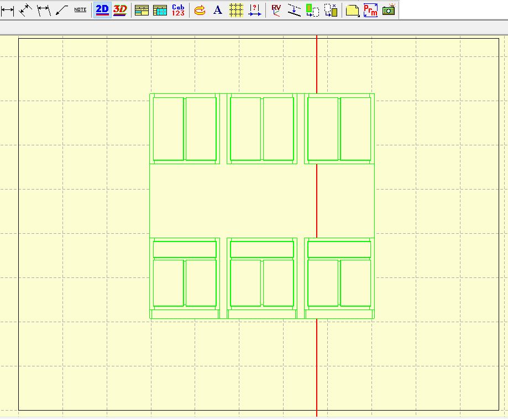Select the top-left wall cabinet outline

click(x=184, y=128)
